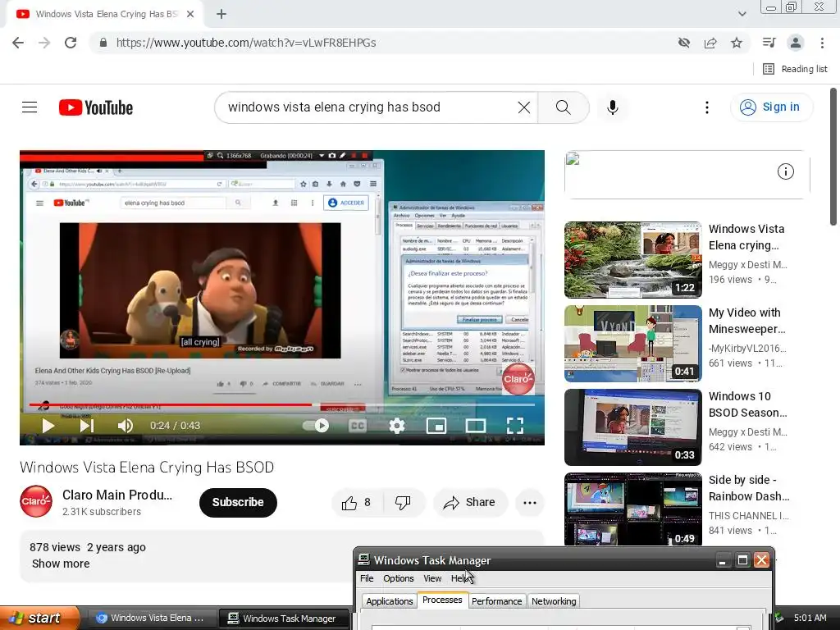
Task: Click the browser forward arrow
Action: 44,43
